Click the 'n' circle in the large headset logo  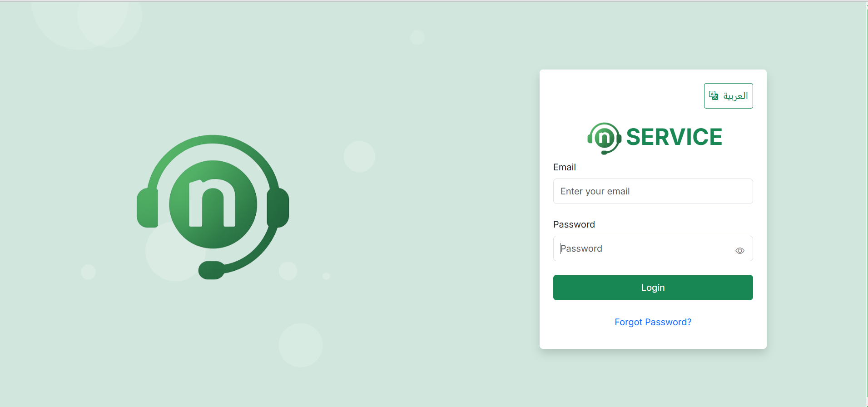tap(213, 204)
